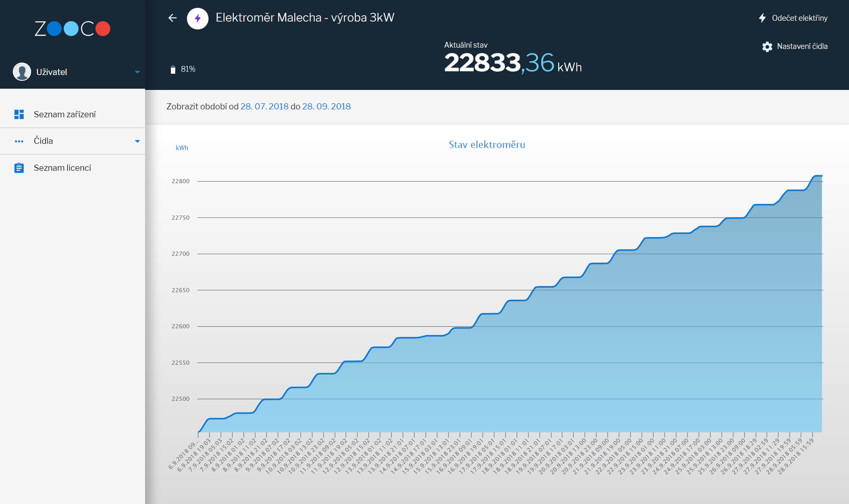Image resolution: width=849 pixels, height=504 pixels.
Task: Open Odečet elektřiny link
Action: pyautogui.click(x=799, y=18)
